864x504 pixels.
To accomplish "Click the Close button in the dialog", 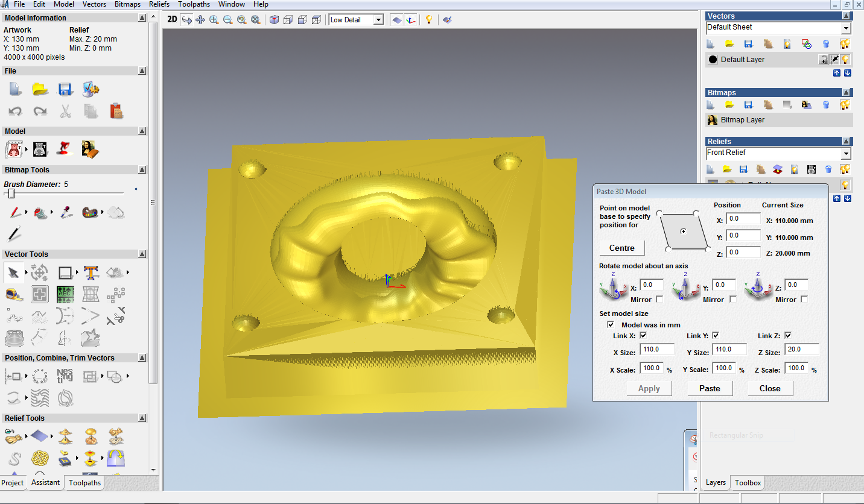I will [x=770, y=389].
